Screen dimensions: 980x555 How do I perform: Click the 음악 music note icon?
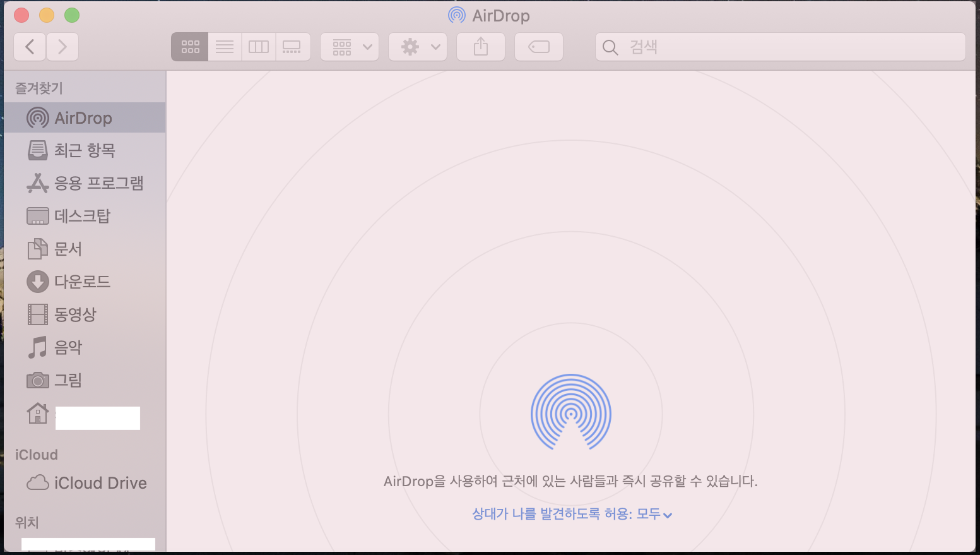pos(38,347)
